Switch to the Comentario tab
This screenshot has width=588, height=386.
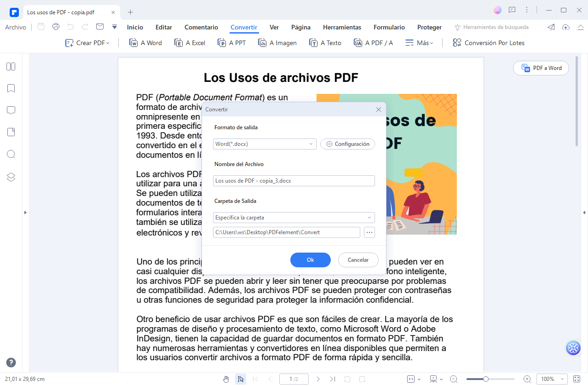point(201,27)
